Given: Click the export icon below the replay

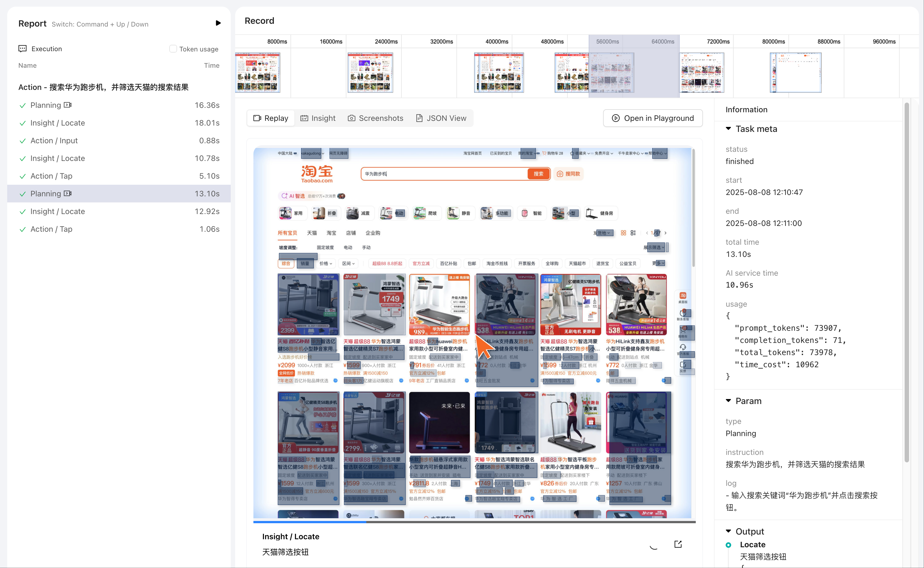Looking at the screenshot, I should pyautogui.click(x=678, y=544).
